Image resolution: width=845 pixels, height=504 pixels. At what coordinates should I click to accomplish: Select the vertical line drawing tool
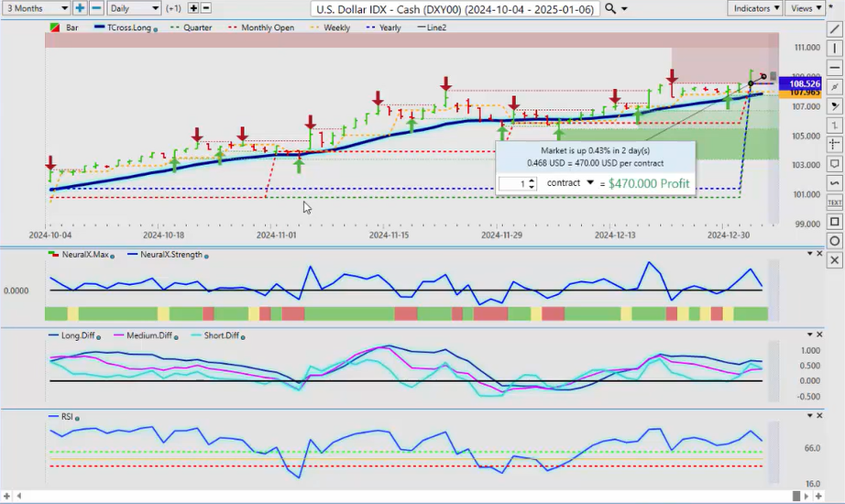(835, 49)
